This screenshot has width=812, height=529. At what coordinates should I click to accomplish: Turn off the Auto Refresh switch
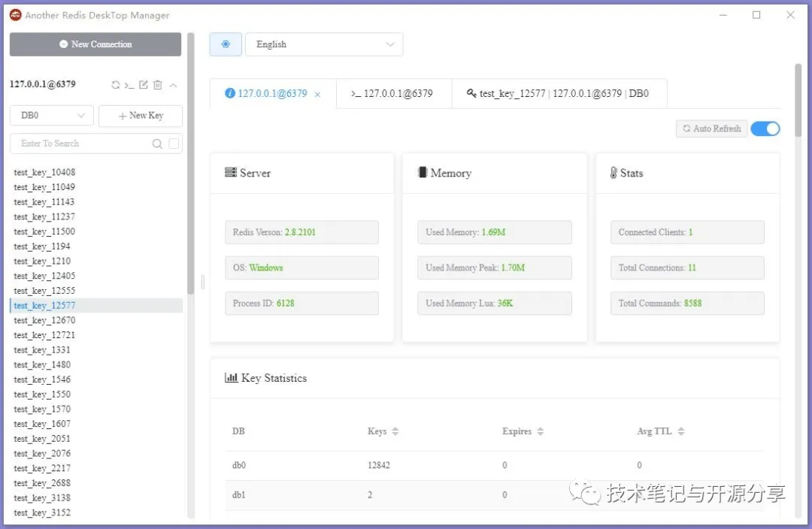point(765,129)
